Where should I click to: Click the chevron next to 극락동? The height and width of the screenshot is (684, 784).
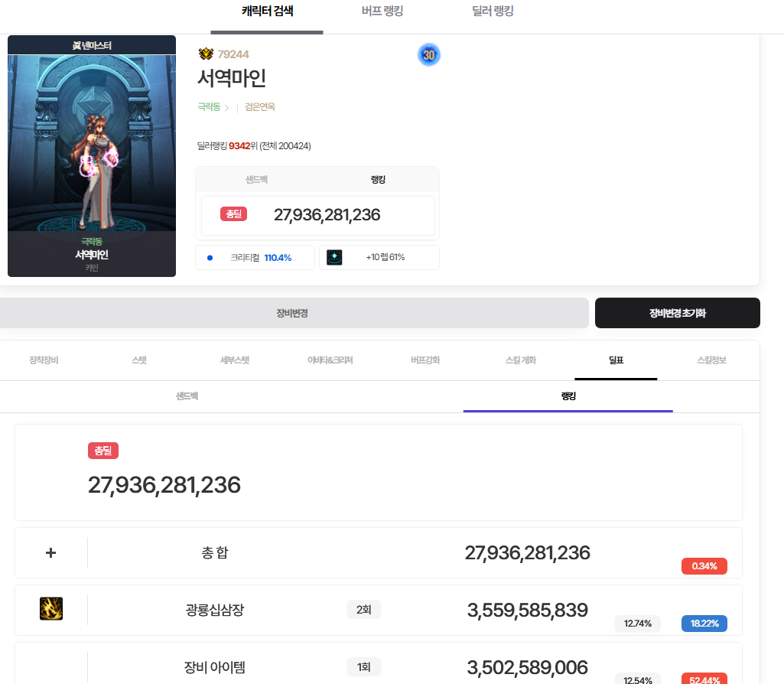pos(226,108)
